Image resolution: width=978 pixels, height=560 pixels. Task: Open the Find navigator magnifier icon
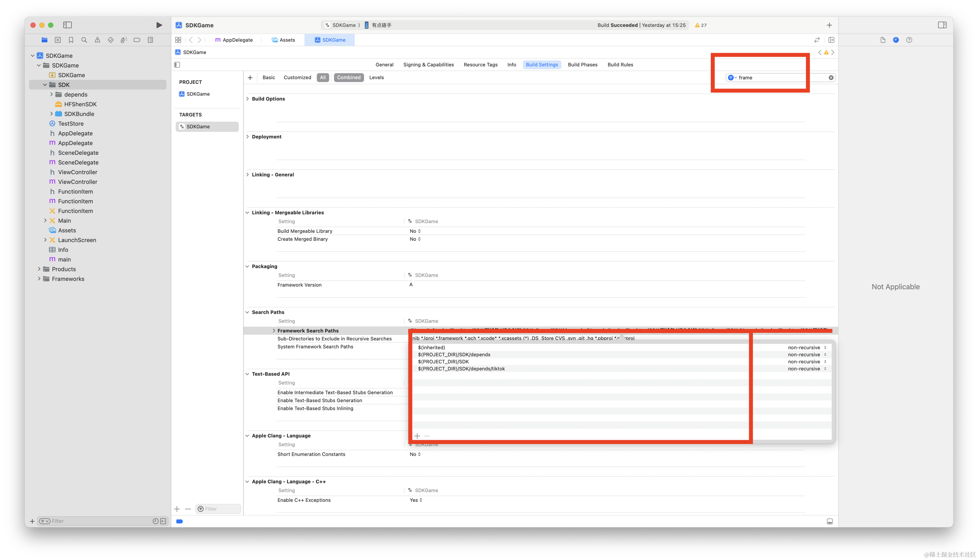pos(84,40)
